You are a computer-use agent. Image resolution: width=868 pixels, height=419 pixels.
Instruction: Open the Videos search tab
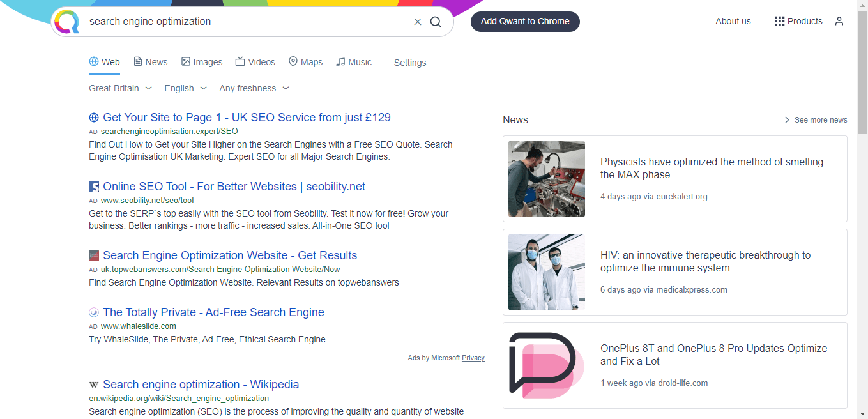point(255,61)
